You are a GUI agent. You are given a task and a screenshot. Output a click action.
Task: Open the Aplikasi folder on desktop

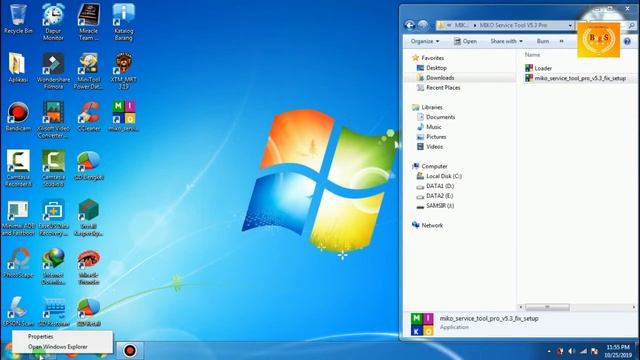click(x=18, y=68)
